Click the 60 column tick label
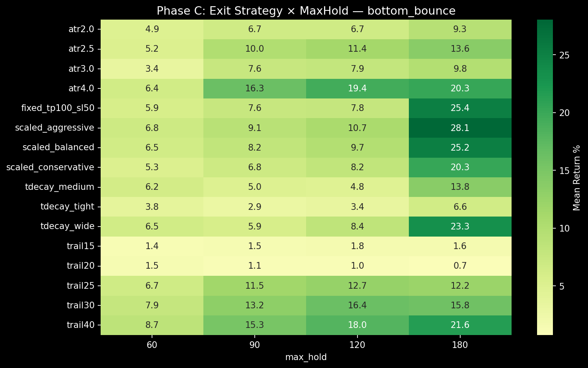Viewport: 588px width, 368px height. [152, 345]
